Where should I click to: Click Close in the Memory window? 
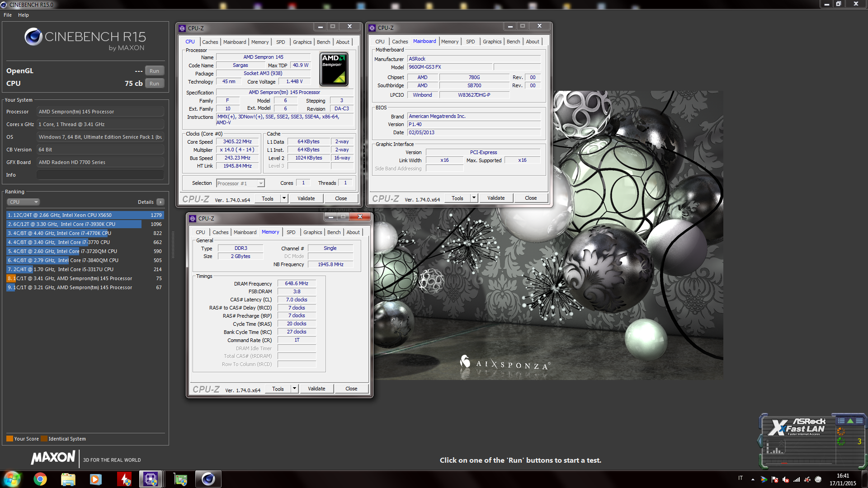coord(351,389)
